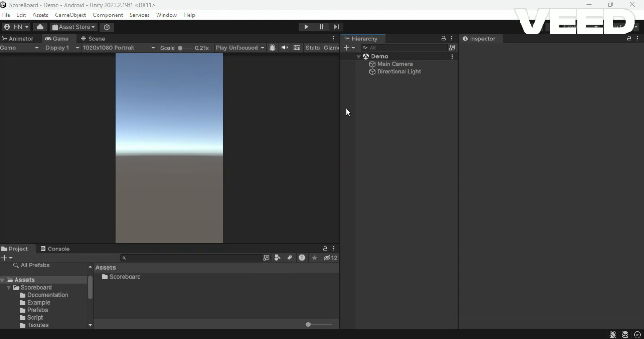The width and height of the screenshot is (644, 339).
Task: Open the Help menu
Action: 189,15
